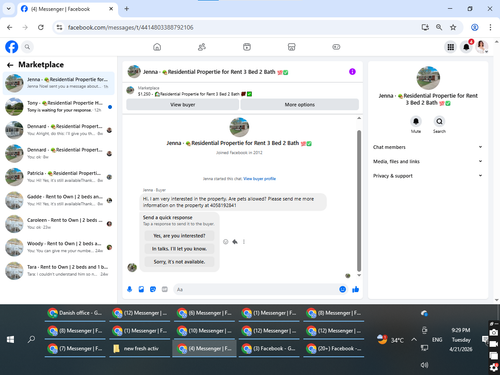Screen dimensions: 500x375
Task: Open Windows Start menu
Action: tap(10, 339)
